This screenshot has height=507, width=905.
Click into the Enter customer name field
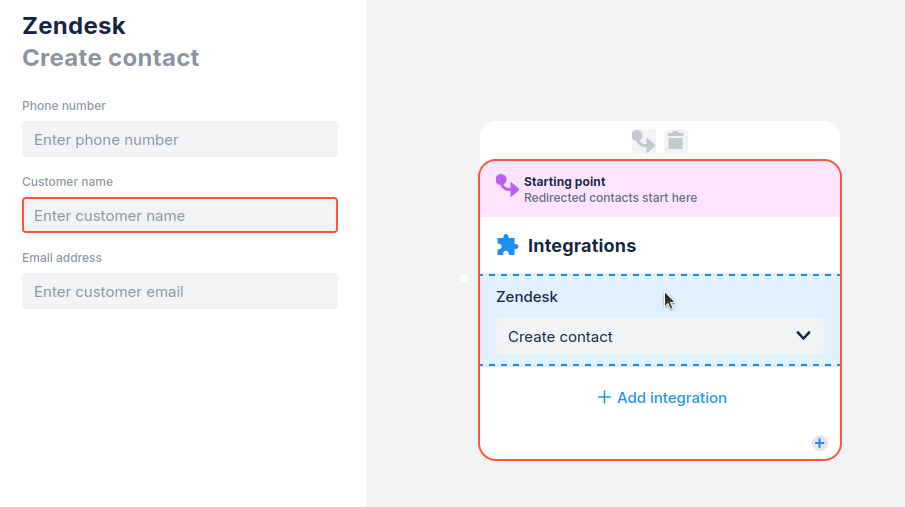(x=180, y=216)
